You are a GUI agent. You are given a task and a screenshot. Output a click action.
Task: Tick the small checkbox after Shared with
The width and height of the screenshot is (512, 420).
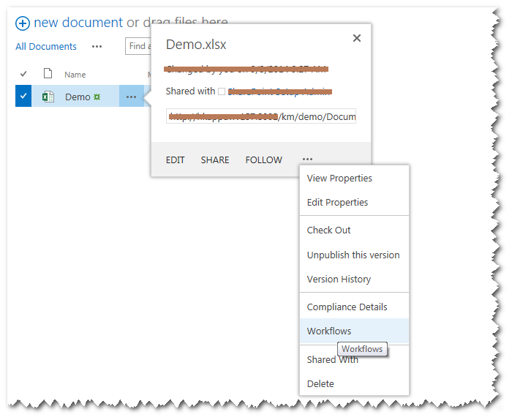coord(222,91)
